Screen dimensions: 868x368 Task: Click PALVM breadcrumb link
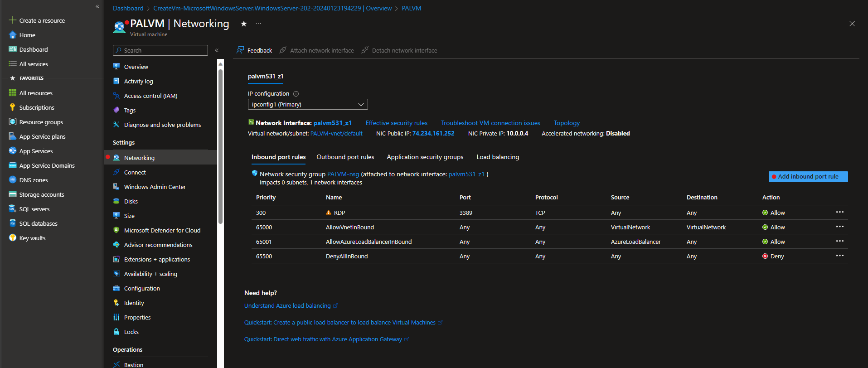click(x=411, y=8)
